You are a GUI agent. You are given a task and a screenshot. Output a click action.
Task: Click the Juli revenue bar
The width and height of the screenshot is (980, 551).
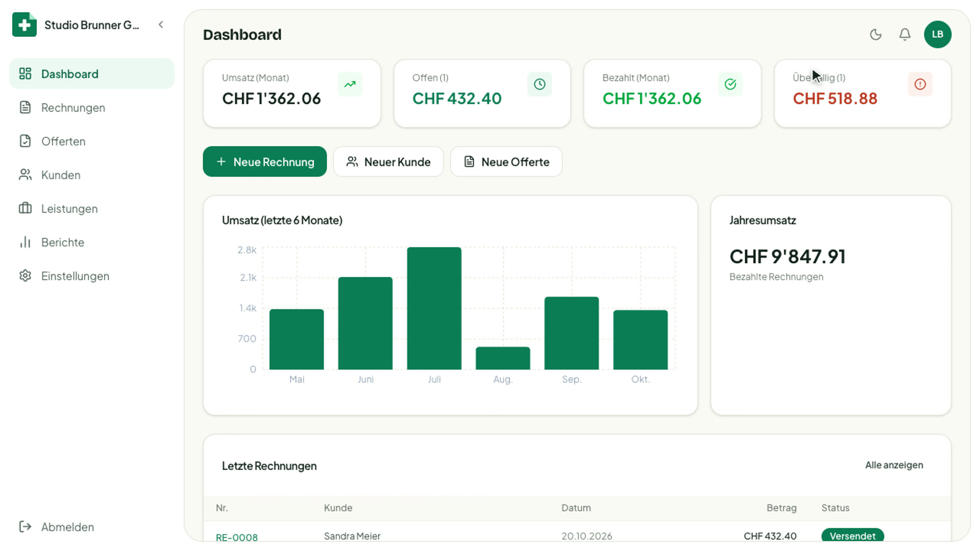click(434, 308)
